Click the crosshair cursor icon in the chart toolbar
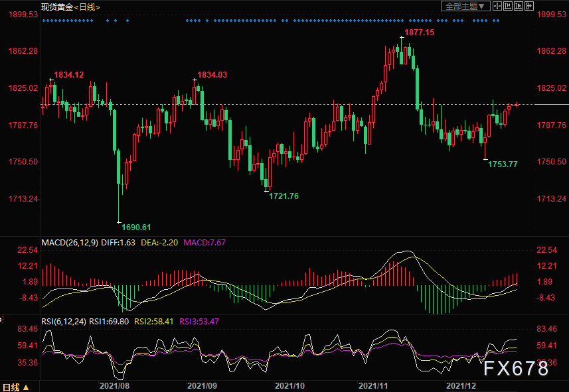This screenshot has height=392, width=569. 497,6
